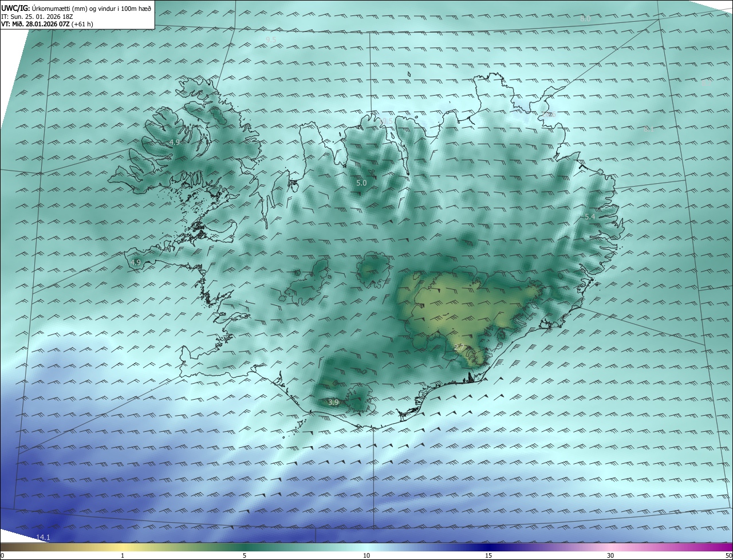Click the 5.4 value in the Eastfjords
This screenshot has width=733, height=560.
coord(590,217)
